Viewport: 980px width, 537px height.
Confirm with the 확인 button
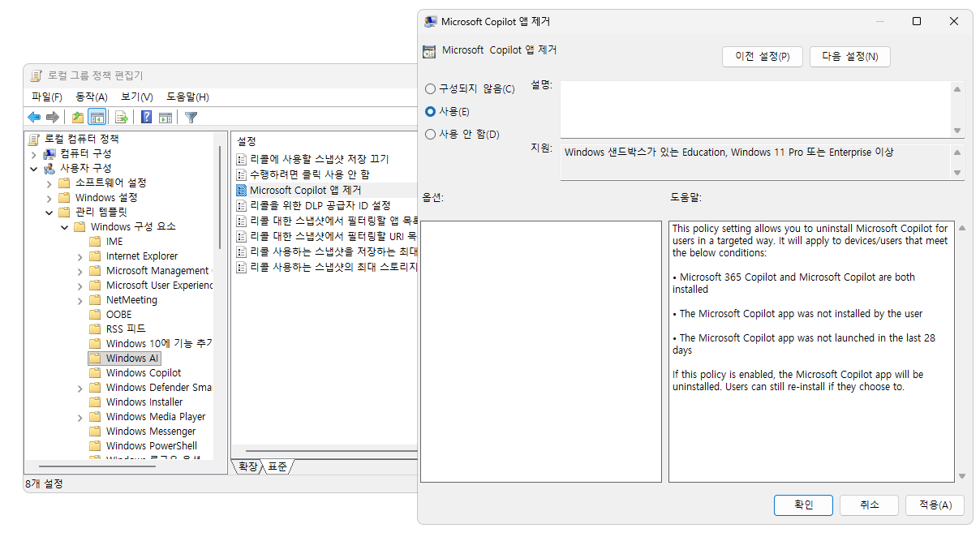[803, 505]
